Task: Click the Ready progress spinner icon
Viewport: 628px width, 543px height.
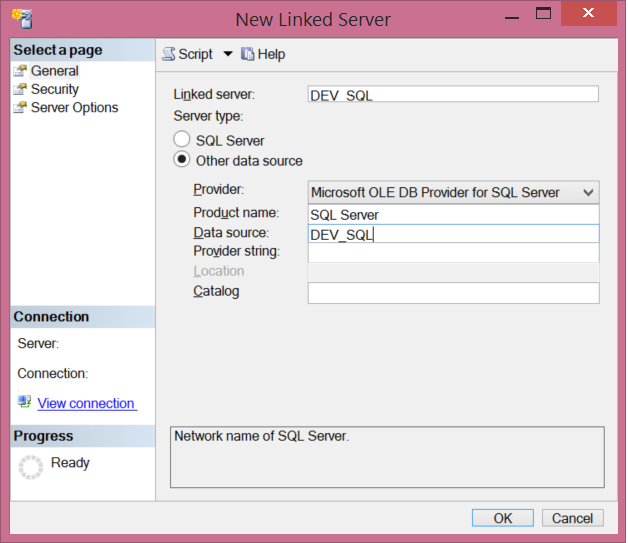Action: tap(31, 466)
